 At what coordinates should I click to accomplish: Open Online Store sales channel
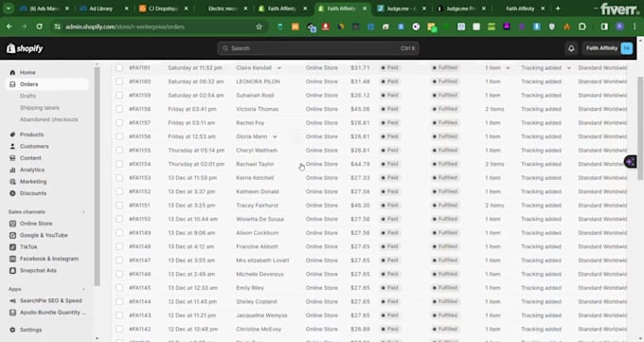(x=36, y=224)
